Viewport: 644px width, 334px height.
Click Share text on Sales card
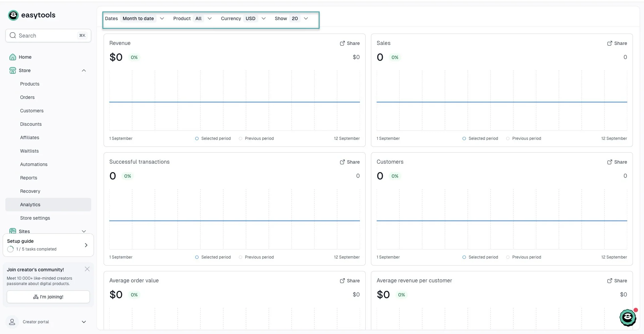pos(621,43)
